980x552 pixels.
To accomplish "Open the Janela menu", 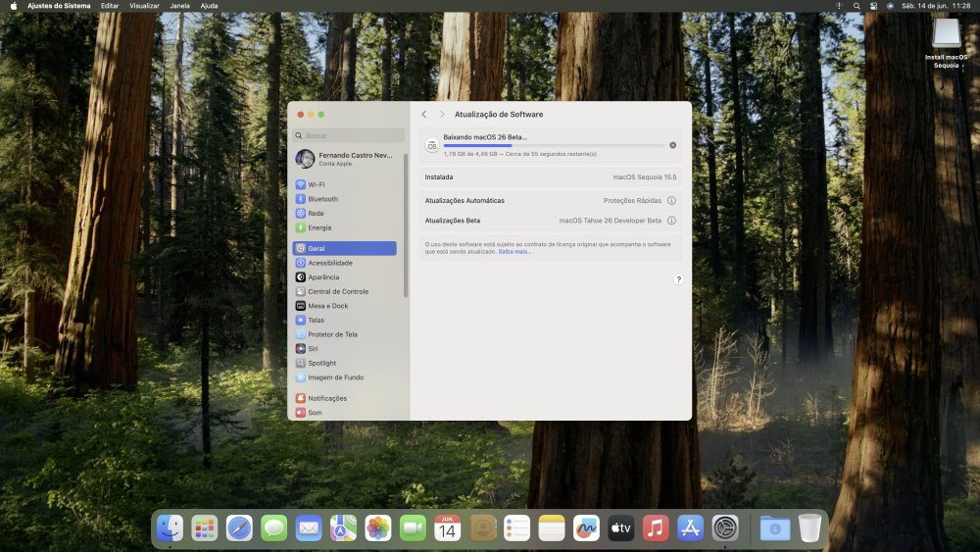I will [180, 6].
